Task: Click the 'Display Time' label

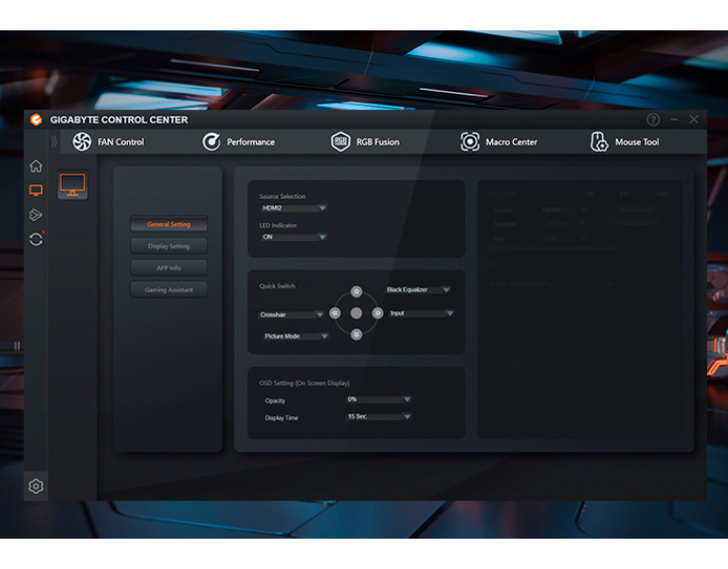Action: click(x=282, y=417)
